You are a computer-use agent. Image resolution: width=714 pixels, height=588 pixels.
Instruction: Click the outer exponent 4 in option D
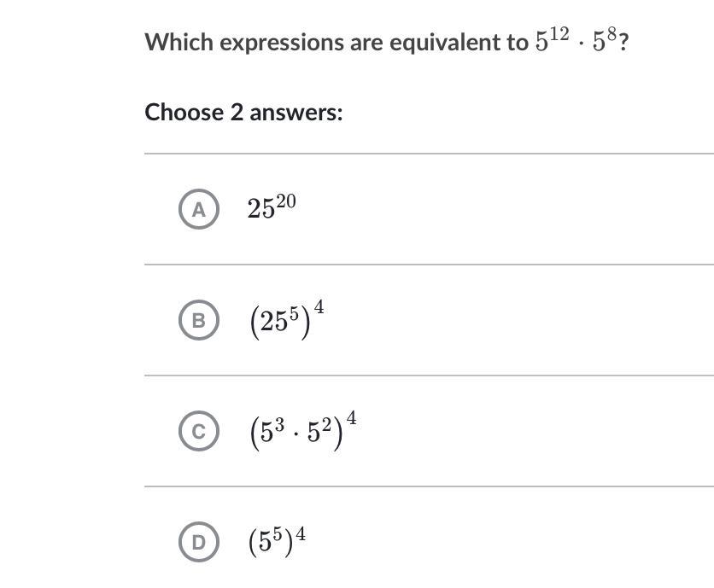301,535
